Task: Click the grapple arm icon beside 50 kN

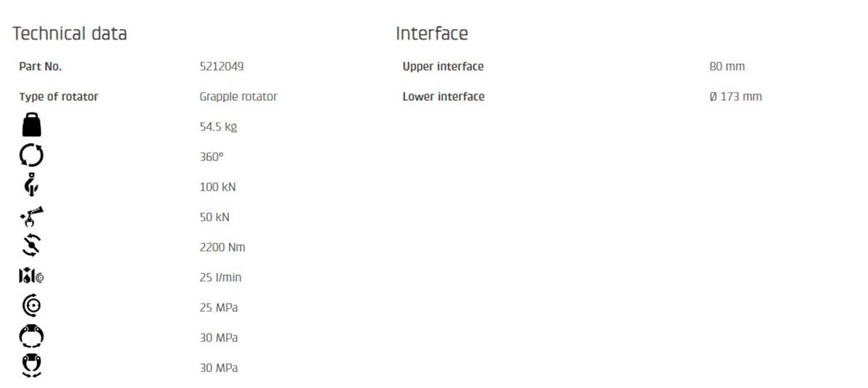Action: (32, 217)
